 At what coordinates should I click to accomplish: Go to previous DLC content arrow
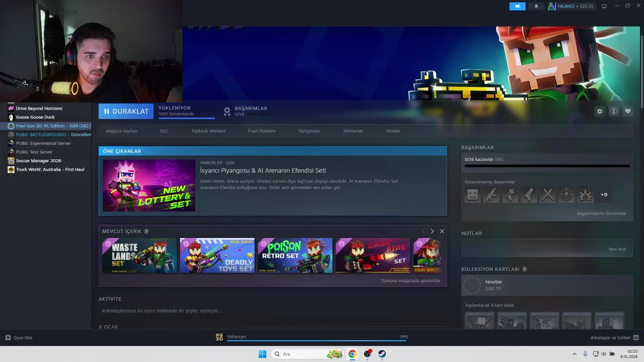[x=423, y=231]
